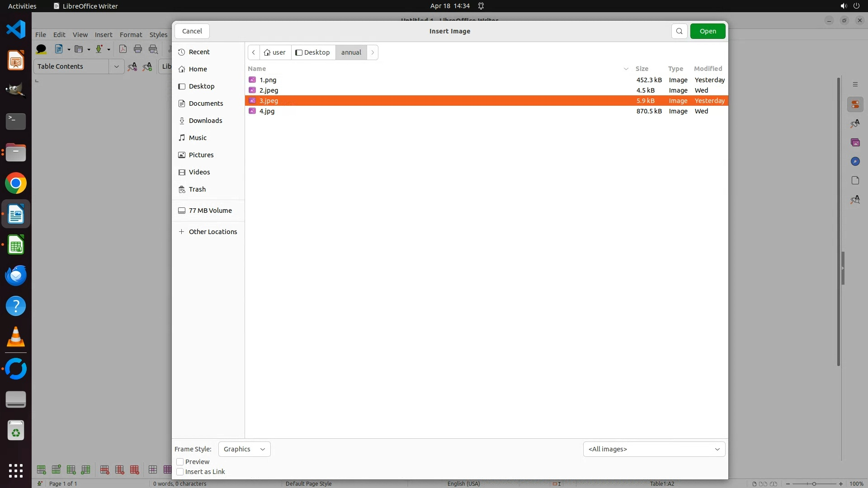
Task: Launch Google Chrome from the dock
Action: [16, 183]
